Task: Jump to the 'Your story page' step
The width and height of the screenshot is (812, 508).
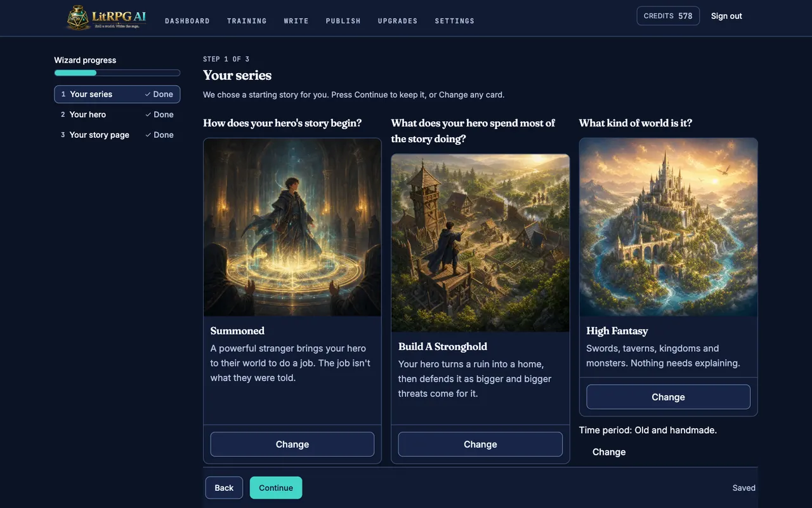Action: [117, 135]
